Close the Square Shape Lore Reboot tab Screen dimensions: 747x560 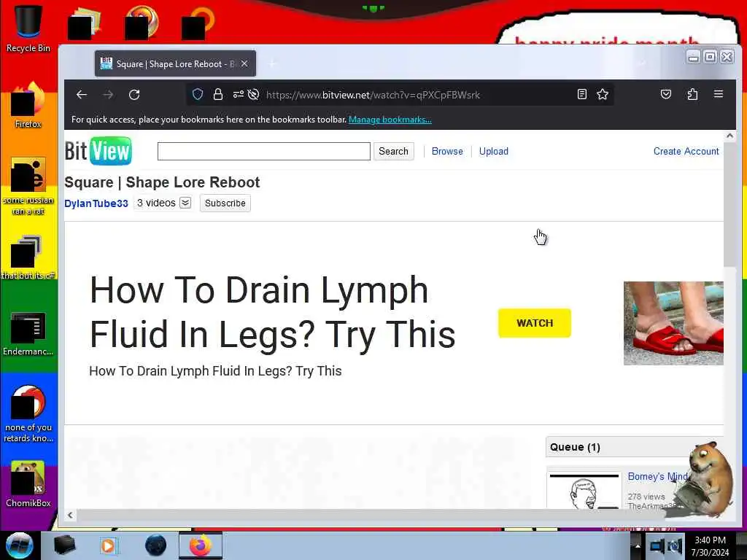(244, 63)
